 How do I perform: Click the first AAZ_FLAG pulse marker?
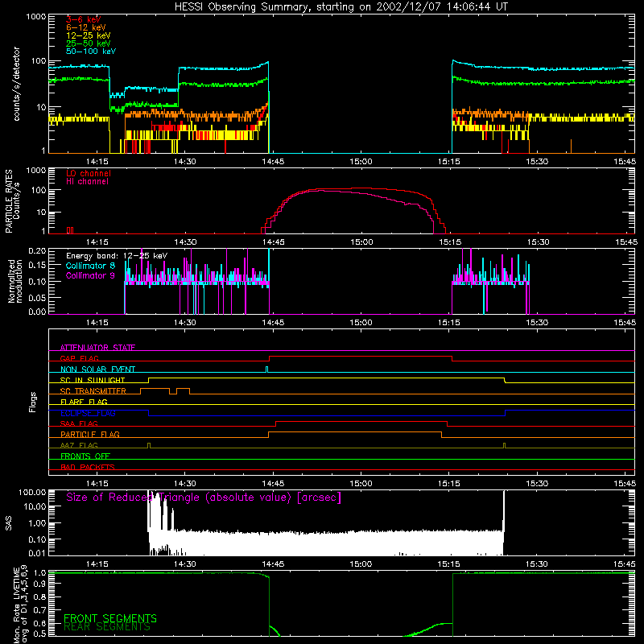coord(149,446)
